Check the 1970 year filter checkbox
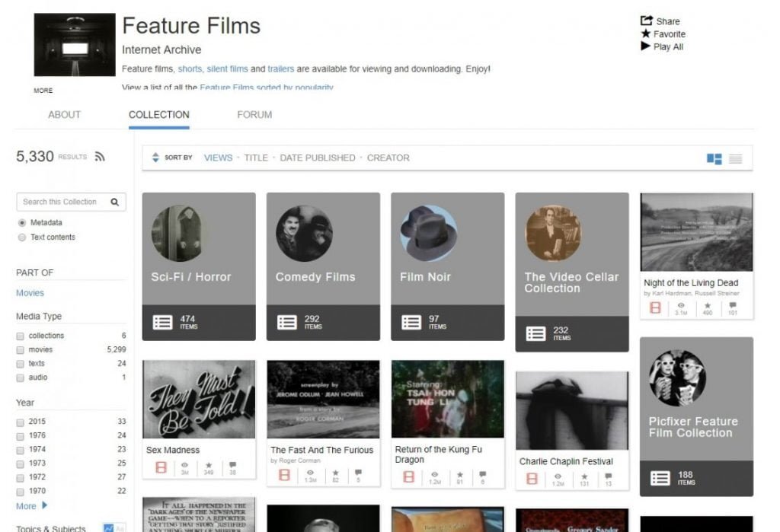780x532 pixels. [x=21, y=492]
